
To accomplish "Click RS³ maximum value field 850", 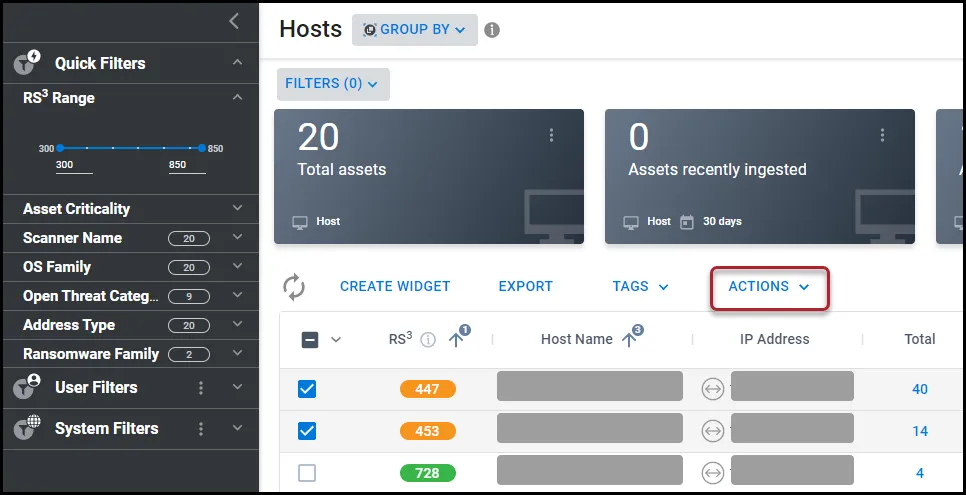I will pyautogui.click(x=187, y=165).
